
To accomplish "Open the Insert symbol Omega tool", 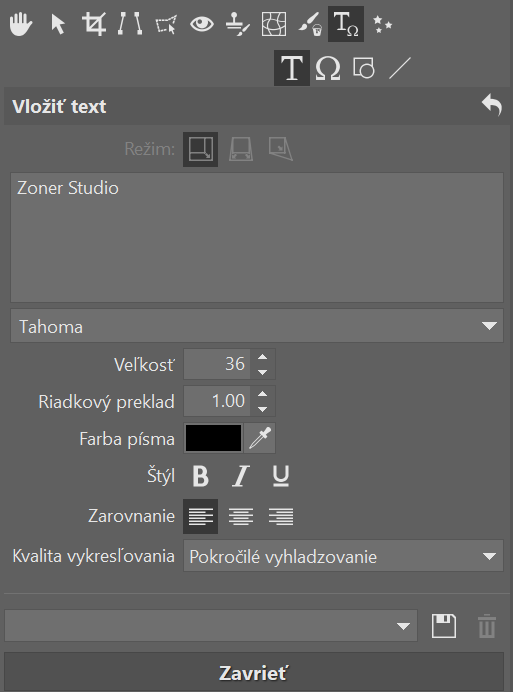I will click(328, 68).
